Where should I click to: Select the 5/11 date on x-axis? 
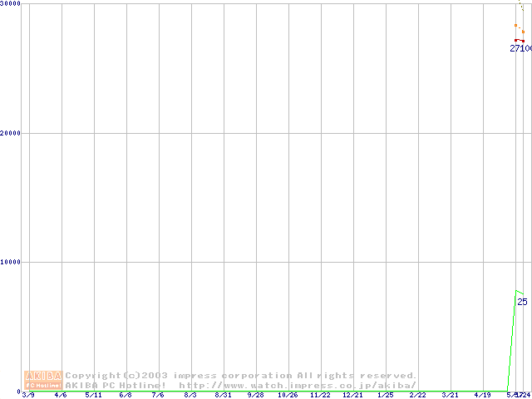pyautogui.click(x=93, y=395)
